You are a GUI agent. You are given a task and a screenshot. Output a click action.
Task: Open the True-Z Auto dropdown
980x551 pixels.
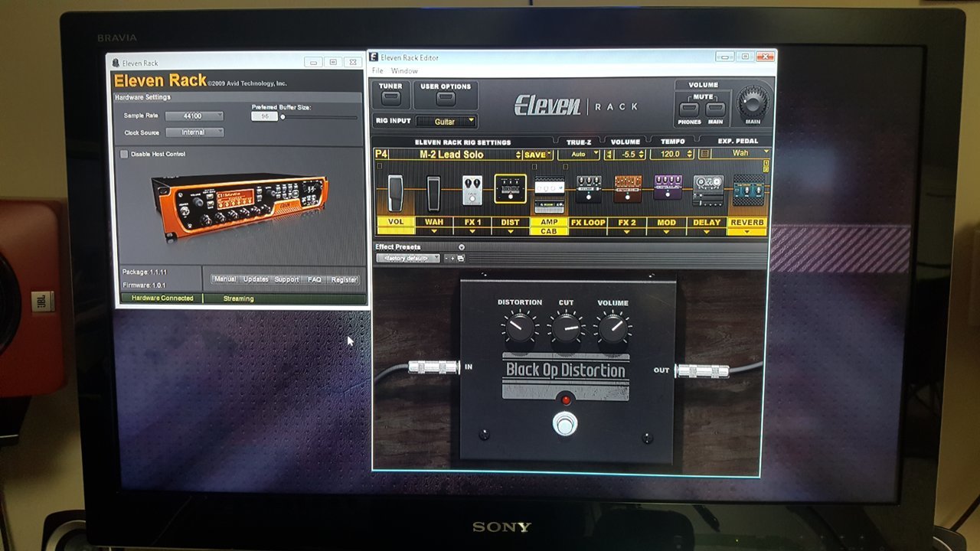point(578,154)
